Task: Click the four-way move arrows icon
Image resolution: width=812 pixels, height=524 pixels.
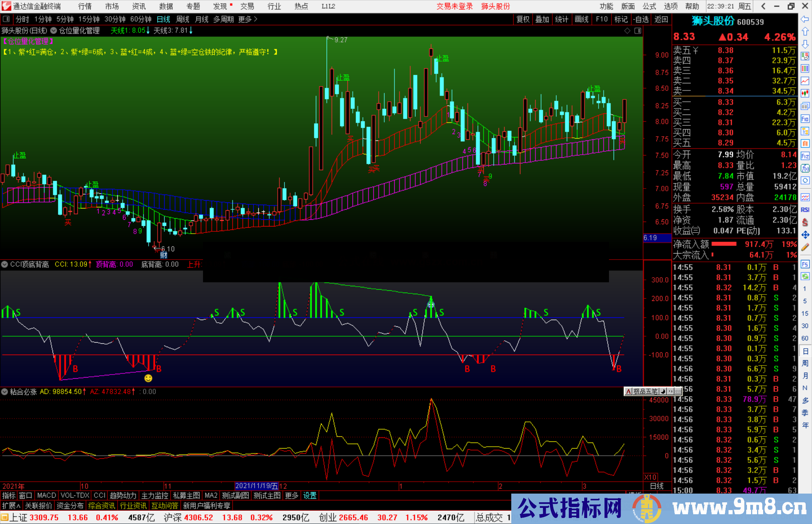Action: tap(805, 235)
